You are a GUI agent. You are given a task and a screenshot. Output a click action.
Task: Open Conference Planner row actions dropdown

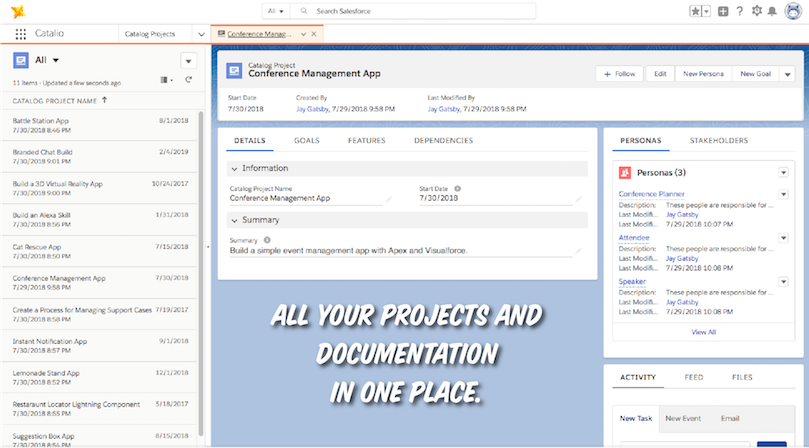point(783,195)
